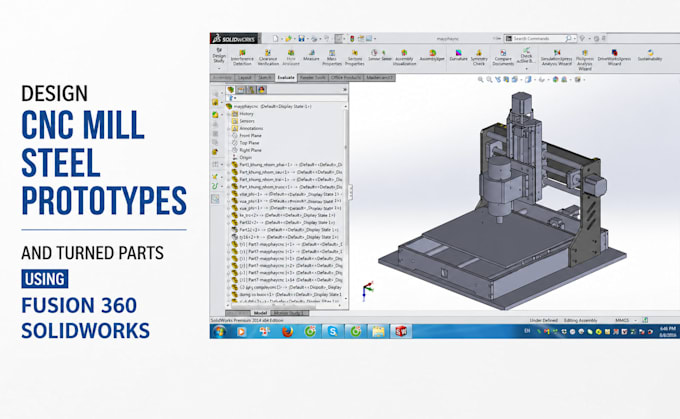Viewport: 680px width, 419px height.
Task: Select Origin in the feature tree
Action: [x=245, y=157]
